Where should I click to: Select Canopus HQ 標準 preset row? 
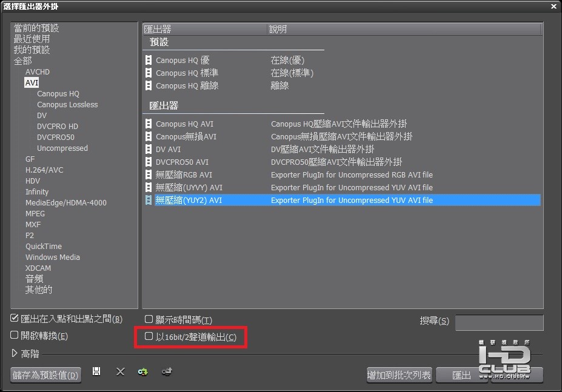pos(342,73)
